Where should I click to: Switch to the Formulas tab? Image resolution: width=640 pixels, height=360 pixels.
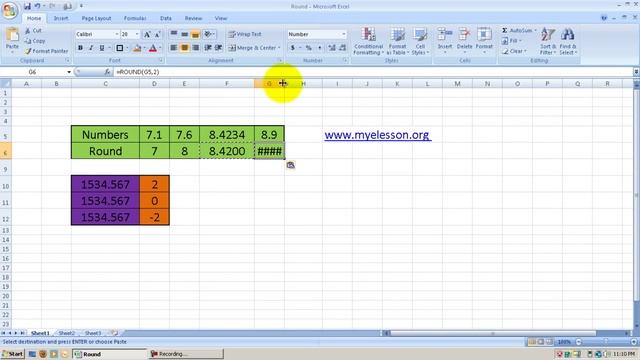pos(135,18)
